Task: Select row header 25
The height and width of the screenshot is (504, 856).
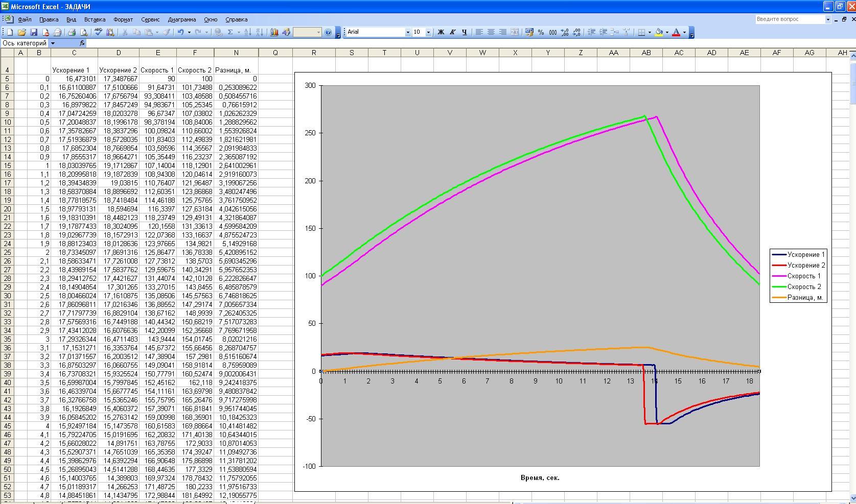Action: click(8, 252)
